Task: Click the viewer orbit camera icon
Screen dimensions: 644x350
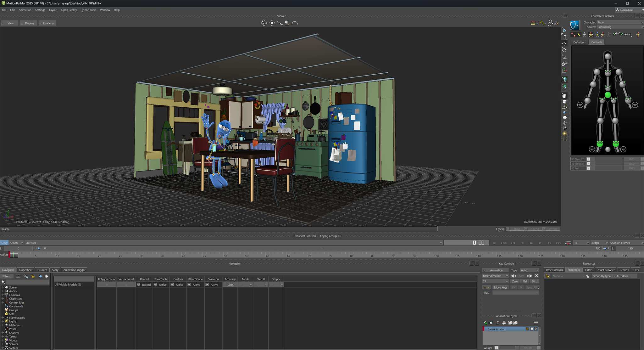Action: [x=264, y=23]
